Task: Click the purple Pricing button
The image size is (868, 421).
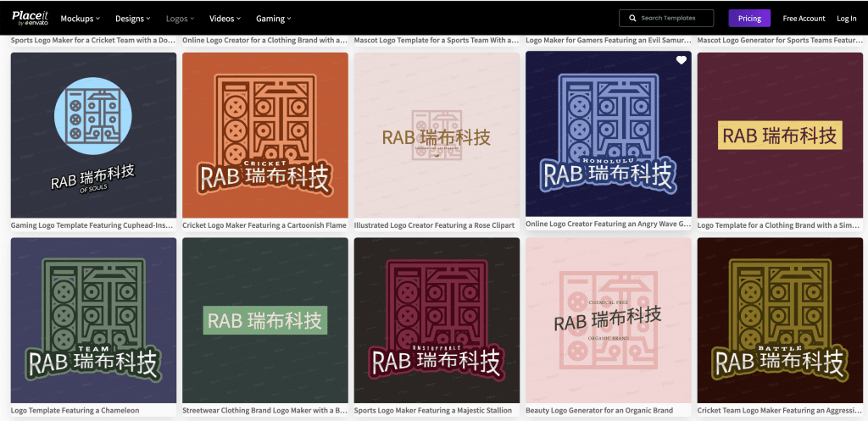Action: click(749, 18)
